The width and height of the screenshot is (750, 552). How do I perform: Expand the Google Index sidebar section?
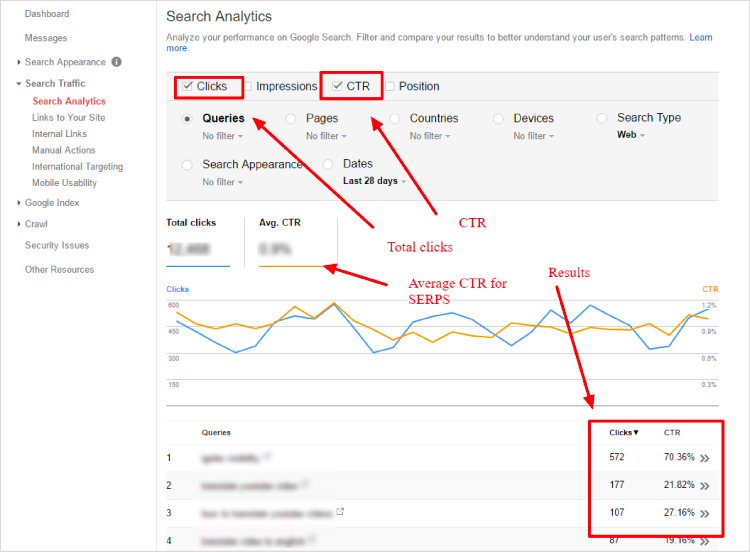(52, 203)
